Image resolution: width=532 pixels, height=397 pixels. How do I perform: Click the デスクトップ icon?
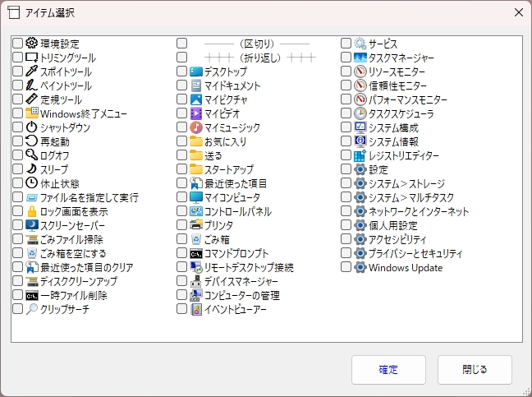point(195,72)
